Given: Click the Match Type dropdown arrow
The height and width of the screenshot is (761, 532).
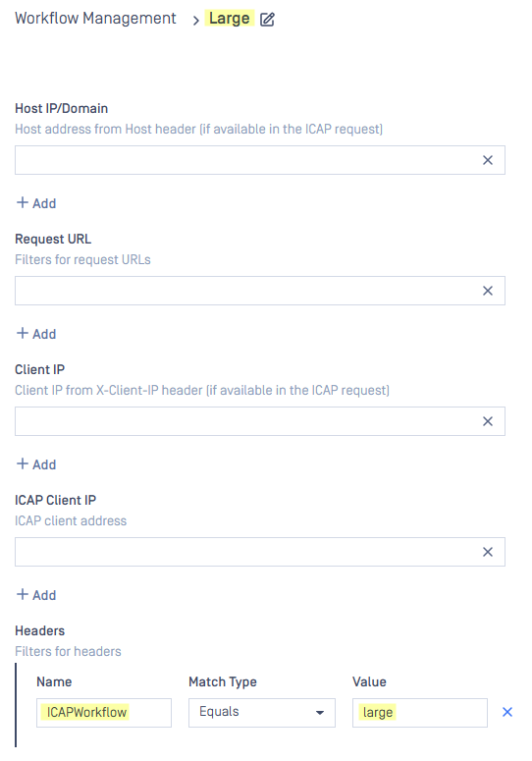Looking at the screenshot, I should click(x=320, y=713).
